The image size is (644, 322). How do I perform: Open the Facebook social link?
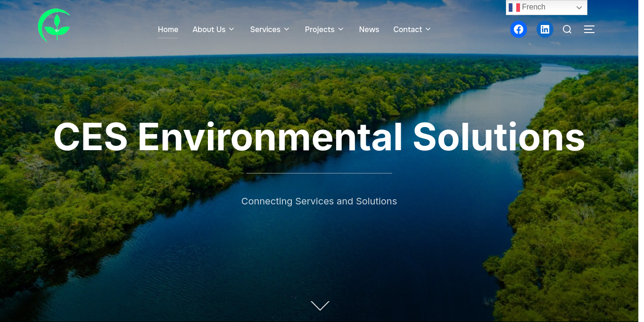519,29
